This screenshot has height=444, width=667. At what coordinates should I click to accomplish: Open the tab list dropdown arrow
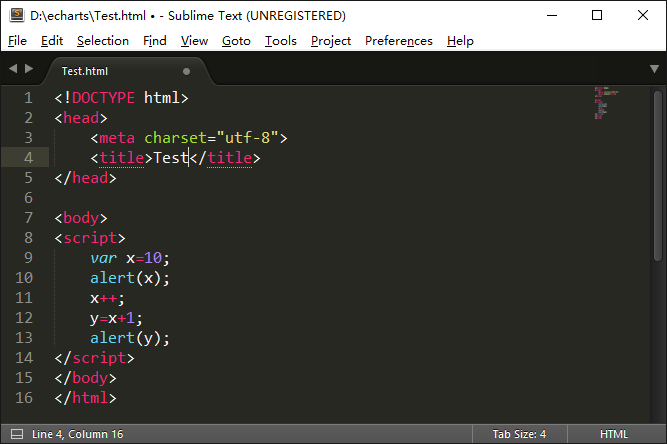tap(654, 69)
